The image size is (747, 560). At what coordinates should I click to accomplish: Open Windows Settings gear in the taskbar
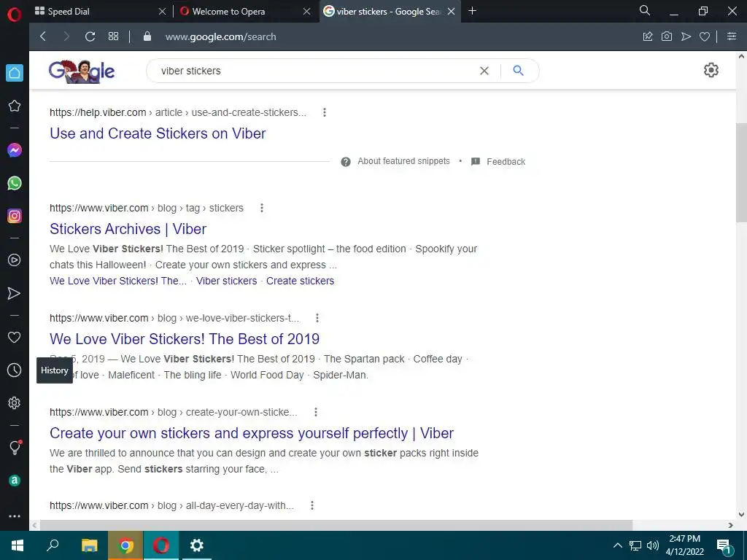point(197,545)
